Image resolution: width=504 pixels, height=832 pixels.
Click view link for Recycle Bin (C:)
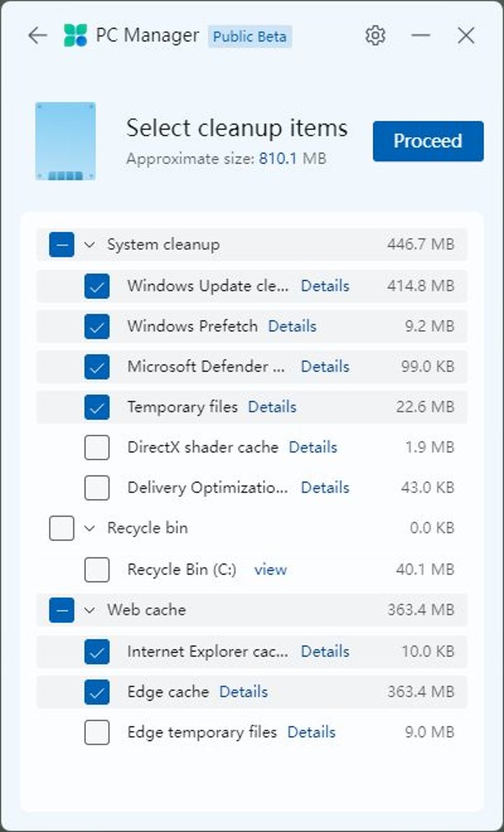(270, 570)
